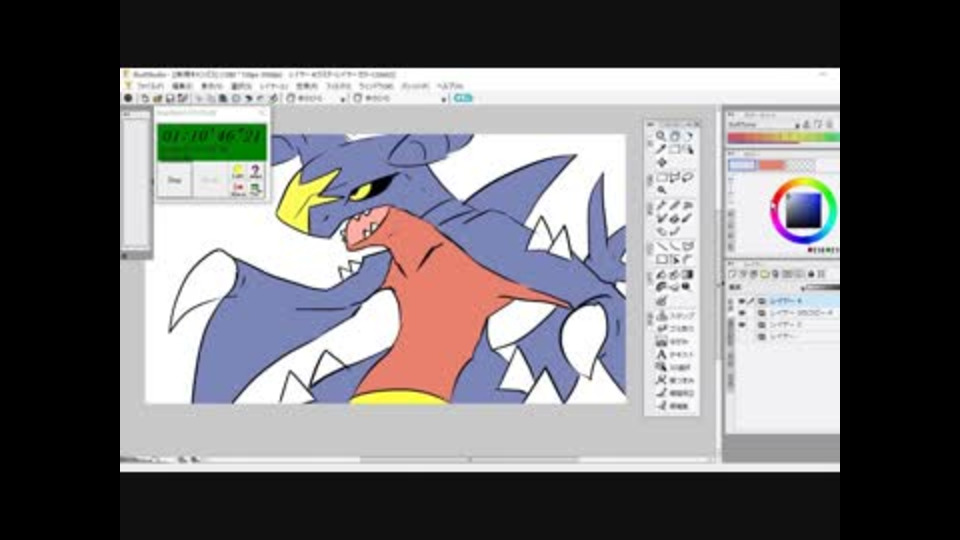Click the red arrow icon in timer window
This screenshot has width=960, height=540.
pyautogui.click(x=238, y=189)
